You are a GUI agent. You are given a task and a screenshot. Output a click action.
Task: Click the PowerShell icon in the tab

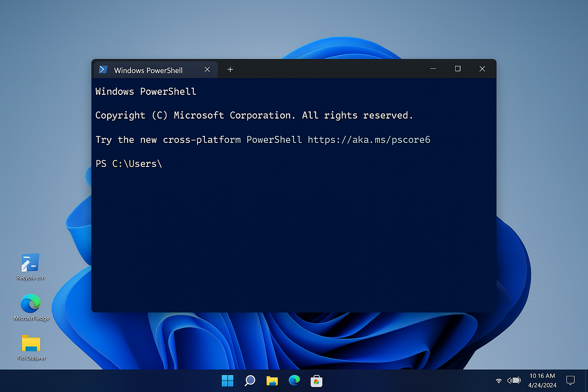(103, 70)
